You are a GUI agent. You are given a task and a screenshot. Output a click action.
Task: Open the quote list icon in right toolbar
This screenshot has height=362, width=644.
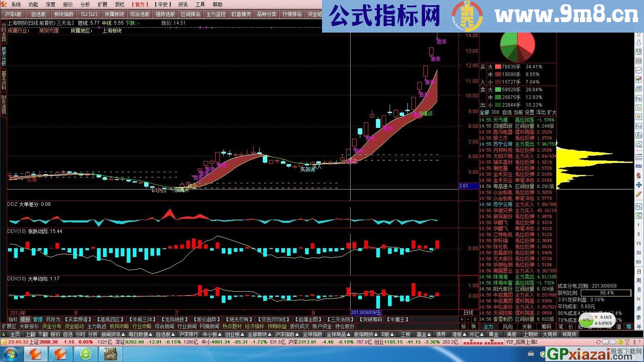click(639, 51)
